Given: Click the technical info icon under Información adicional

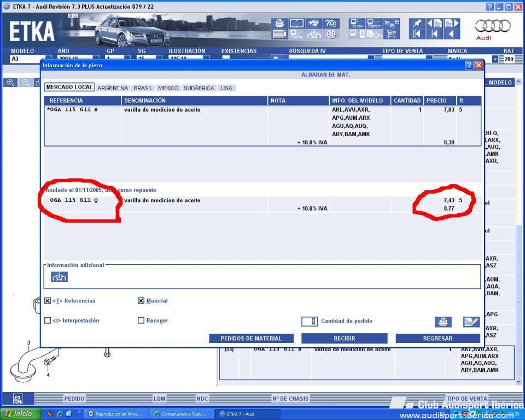Looking at the screenshot, I should tap(59, 277).
